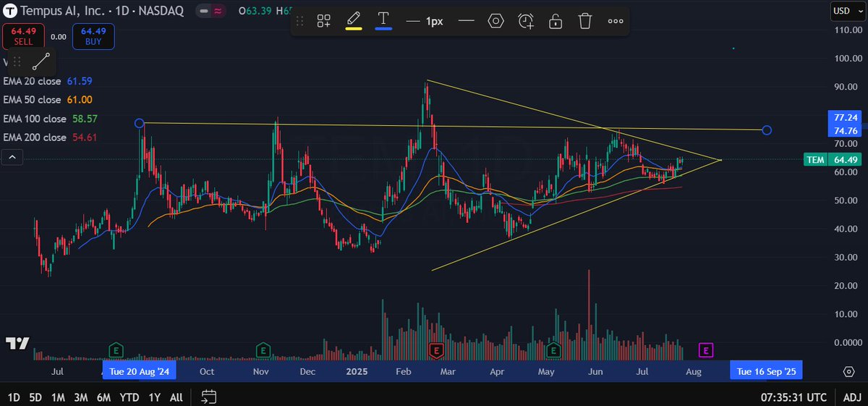This screenshot has width=868, height=406.
Task: Open chart settings gear on time axis
Action: click(849, 371)
